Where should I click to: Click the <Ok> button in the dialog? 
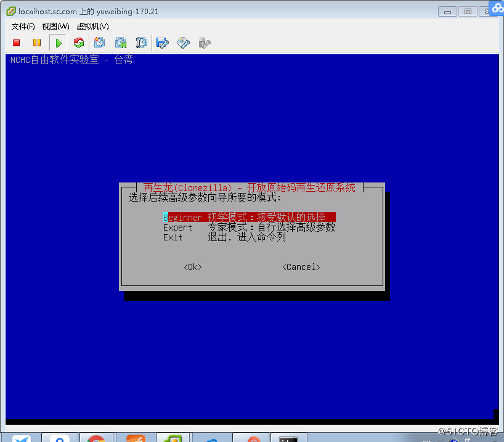point(193,267)
